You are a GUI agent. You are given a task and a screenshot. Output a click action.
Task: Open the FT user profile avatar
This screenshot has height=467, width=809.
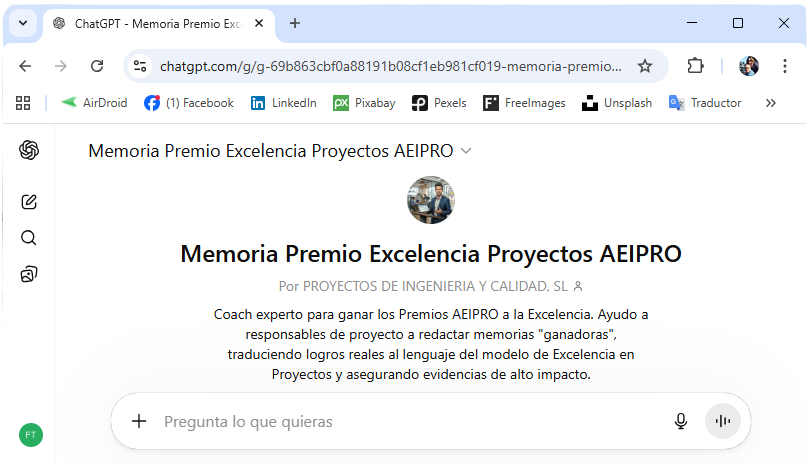31,435
